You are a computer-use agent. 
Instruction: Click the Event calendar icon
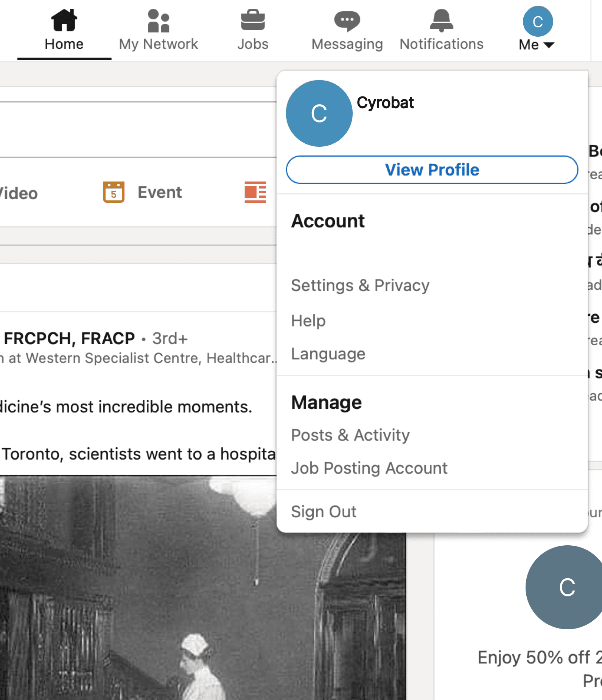tap(114, 192)
